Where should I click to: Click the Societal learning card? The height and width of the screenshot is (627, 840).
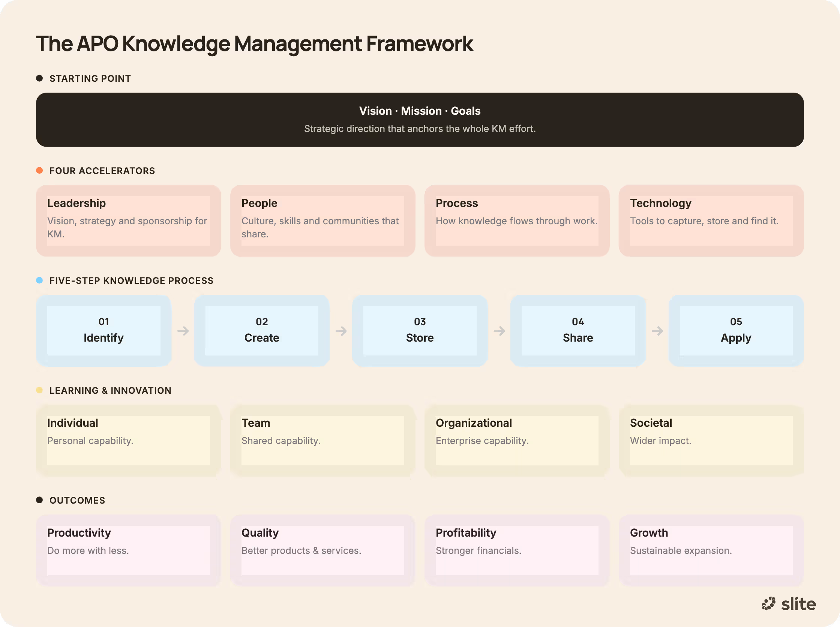[711, 440]
